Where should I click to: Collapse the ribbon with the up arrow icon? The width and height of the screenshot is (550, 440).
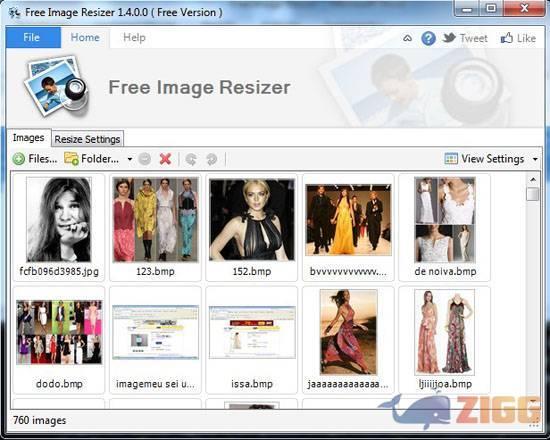407,38
